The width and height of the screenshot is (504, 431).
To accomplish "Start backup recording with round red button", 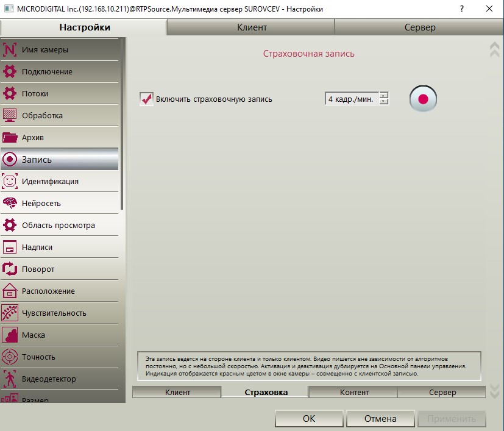I will 423,99.
